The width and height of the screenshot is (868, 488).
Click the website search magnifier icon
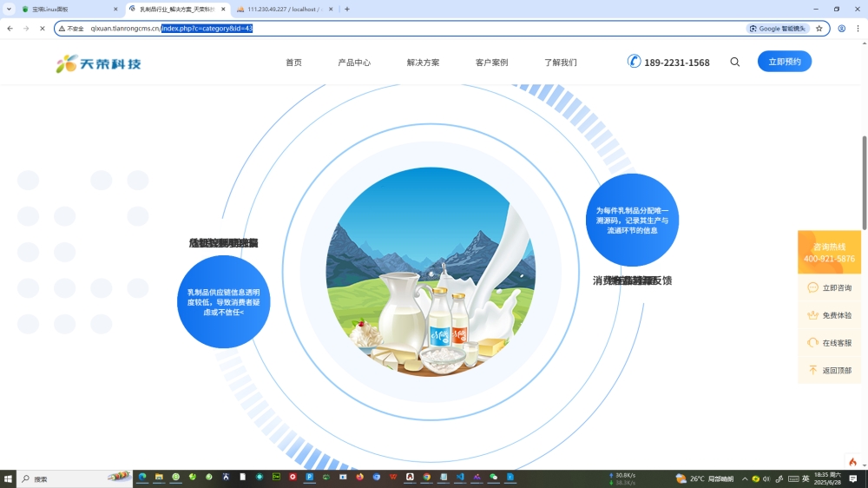[x=734, y=62]
